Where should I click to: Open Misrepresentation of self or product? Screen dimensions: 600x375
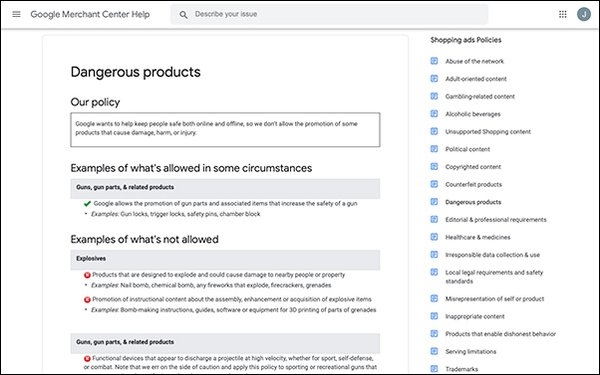(x=494, y=299)
